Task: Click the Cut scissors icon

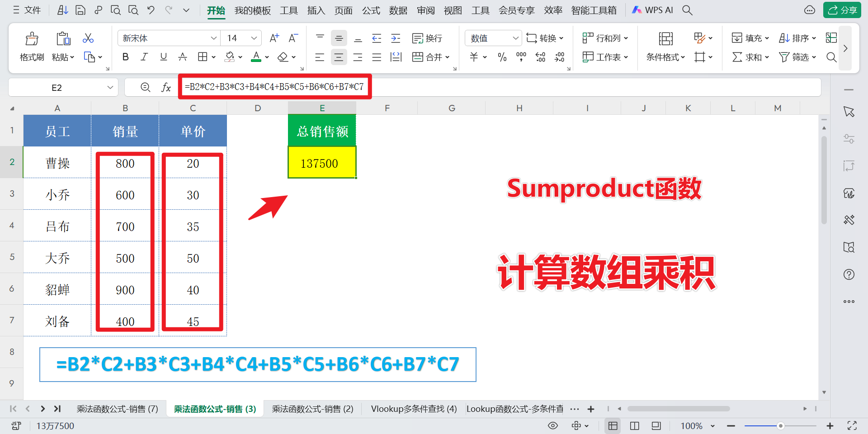Action: click(x=88, y=38)
